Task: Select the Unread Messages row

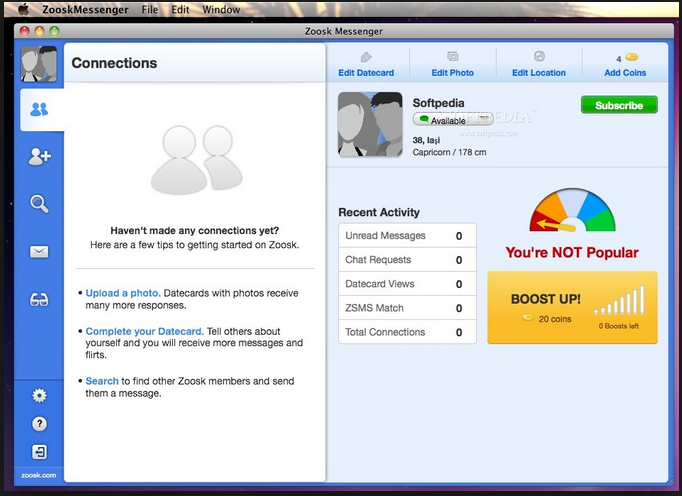Action: pos(408,236)
